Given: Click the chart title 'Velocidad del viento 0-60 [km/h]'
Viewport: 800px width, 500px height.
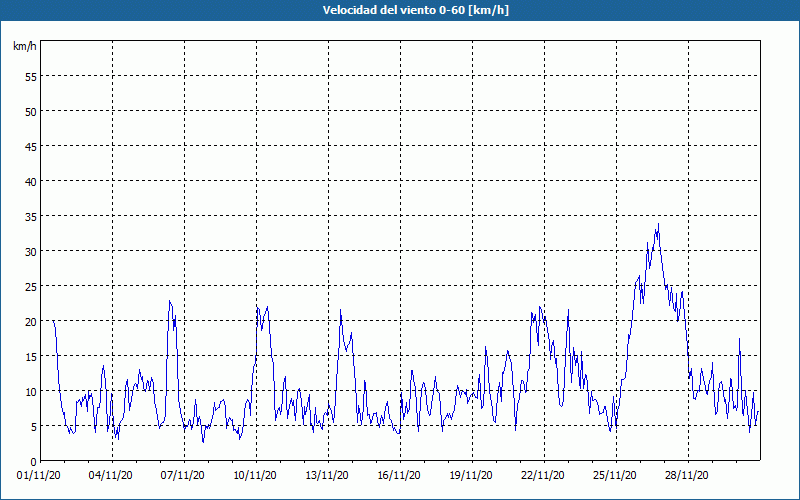Looking at the screenshot, I should [415, 10].
